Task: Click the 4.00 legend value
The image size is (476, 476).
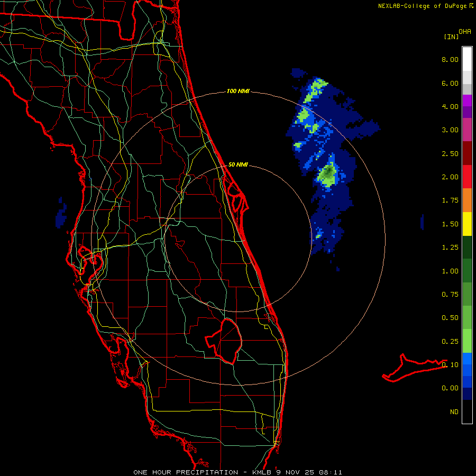Action: coord(450,106)
